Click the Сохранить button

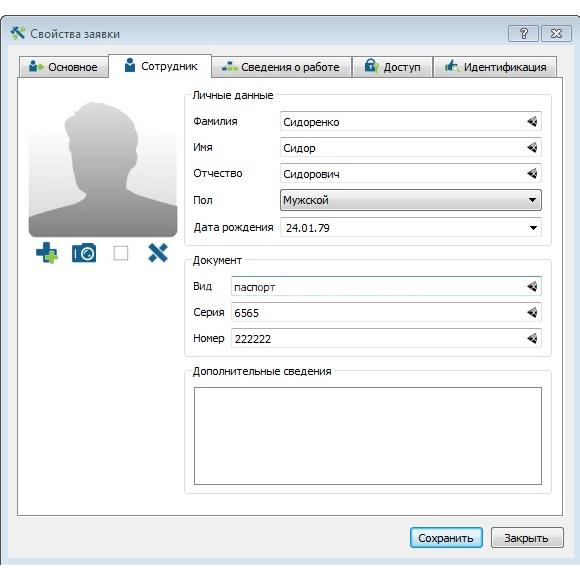446,538
